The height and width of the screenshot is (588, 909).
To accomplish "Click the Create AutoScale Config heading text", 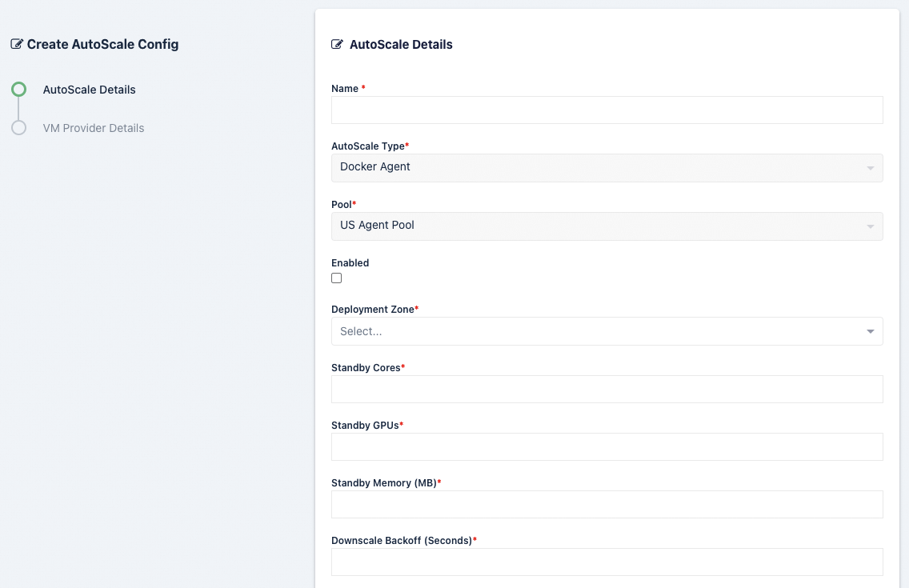I will click(x=102, y=45).
